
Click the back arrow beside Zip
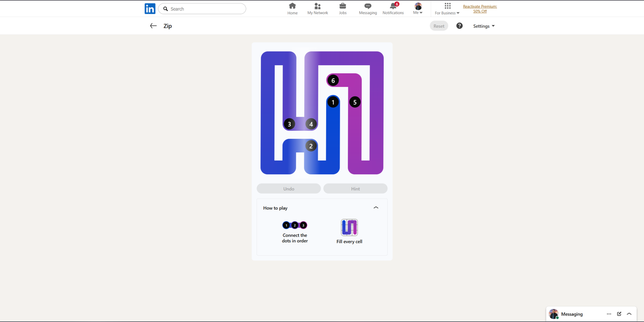153,26
